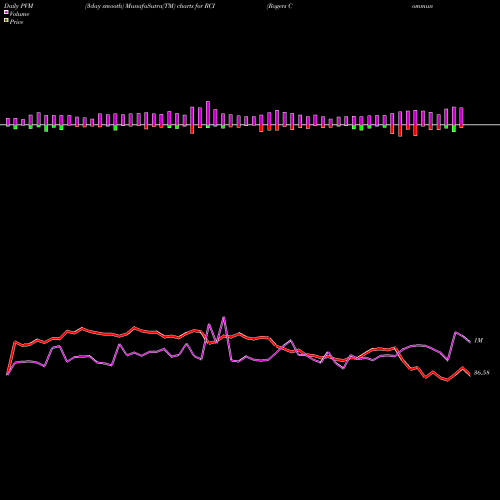
Task: Select the 'Volume' legend label
Action: point(19,14)
